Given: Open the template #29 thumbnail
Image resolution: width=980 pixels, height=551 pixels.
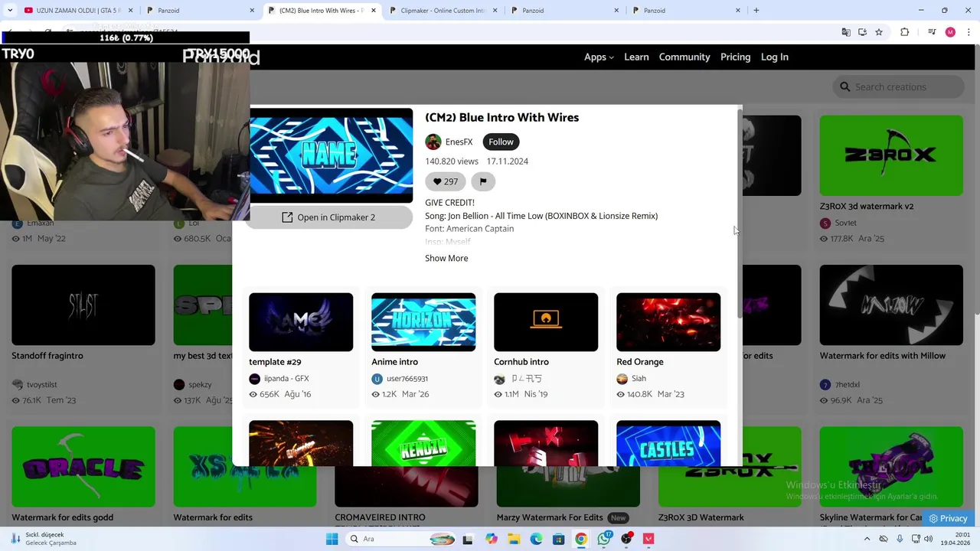Looking at the screenshot, I should pyautogui.click(x=301, y=322).
